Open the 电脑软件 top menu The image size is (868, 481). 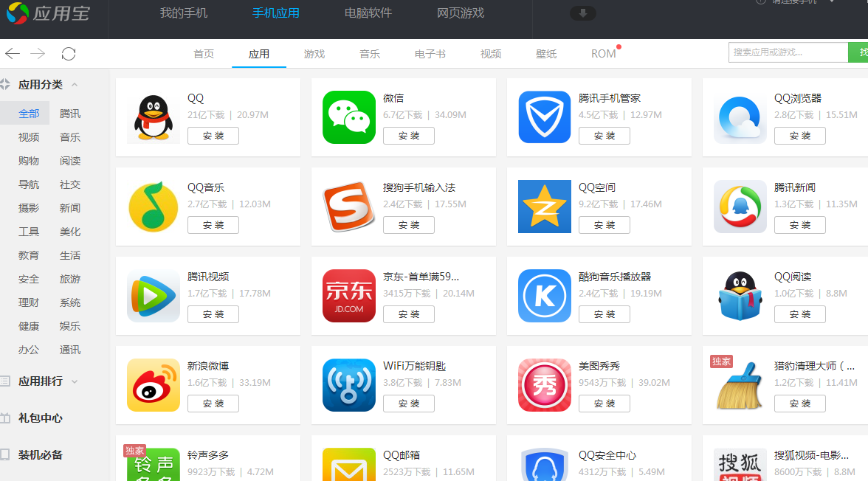coord(368,13)
